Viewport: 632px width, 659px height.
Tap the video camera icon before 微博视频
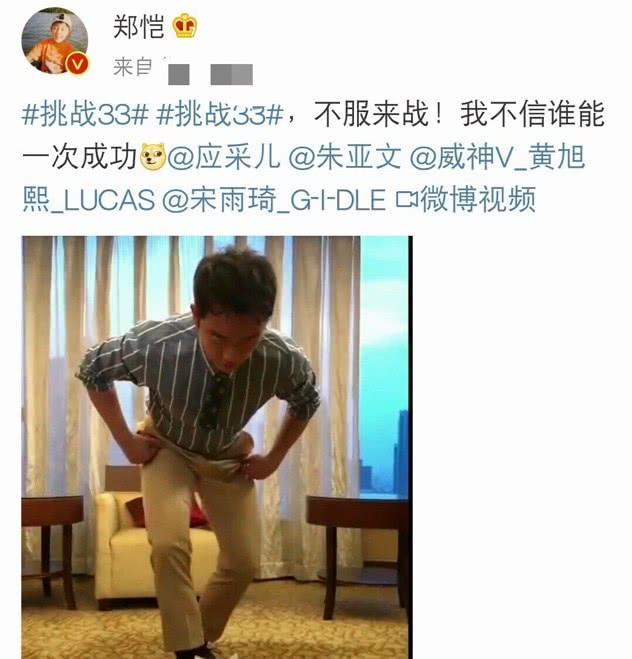pyautogui.click(x=406, y=200)
